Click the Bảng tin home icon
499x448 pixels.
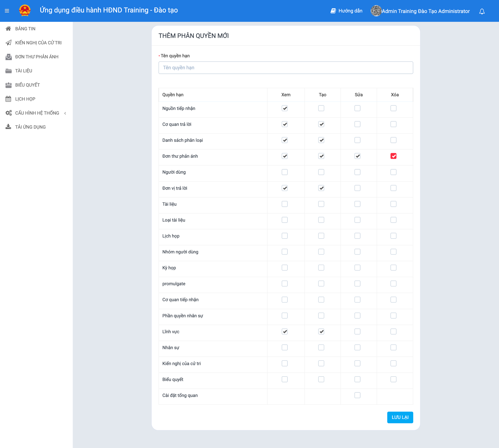click(8, 29)
